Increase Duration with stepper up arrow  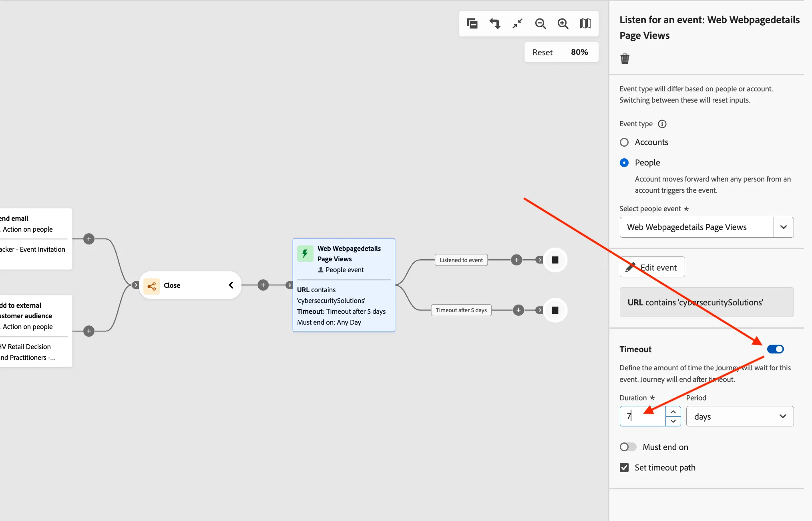673,412
